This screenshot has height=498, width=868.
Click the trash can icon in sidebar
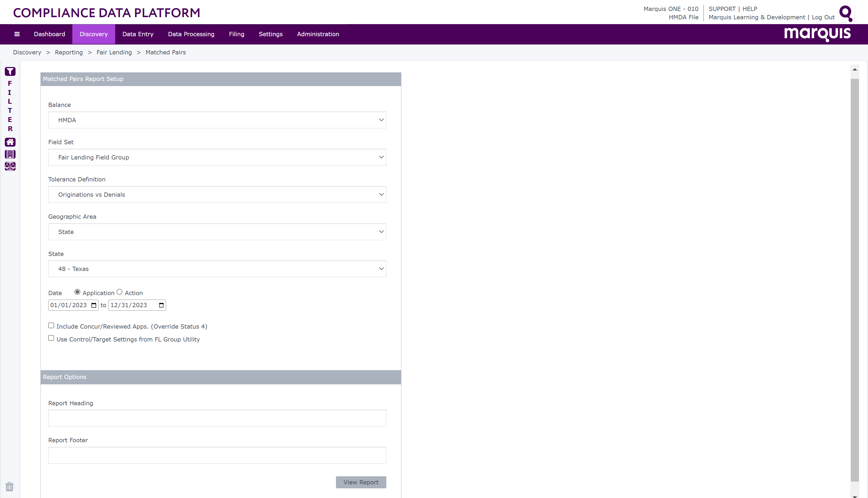pos(10,486)
